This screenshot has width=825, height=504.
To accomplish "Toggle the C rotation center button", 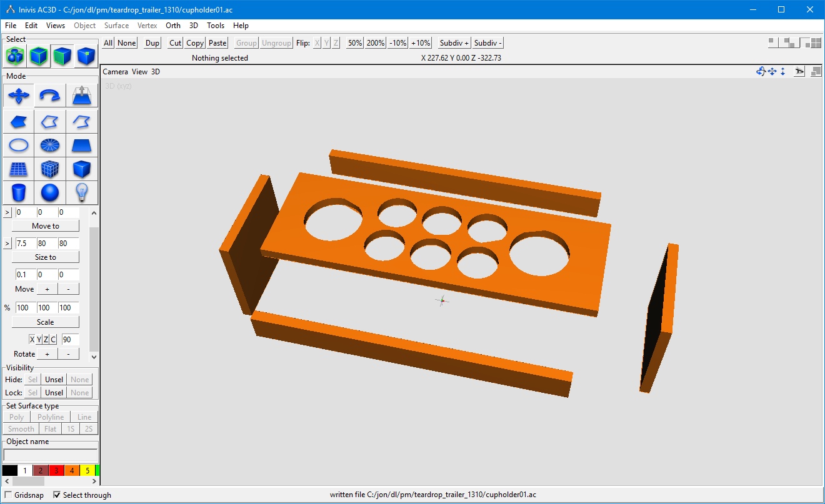I will (x=53, y=340).
